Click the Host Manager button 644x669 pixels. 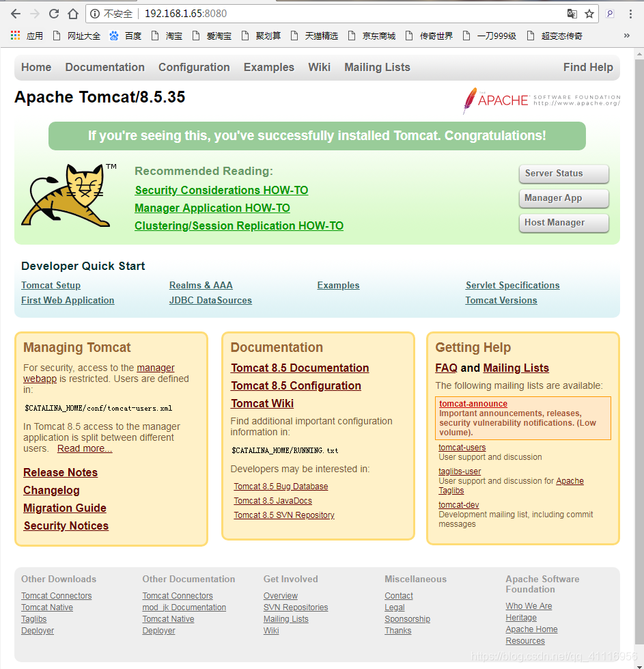564,223
